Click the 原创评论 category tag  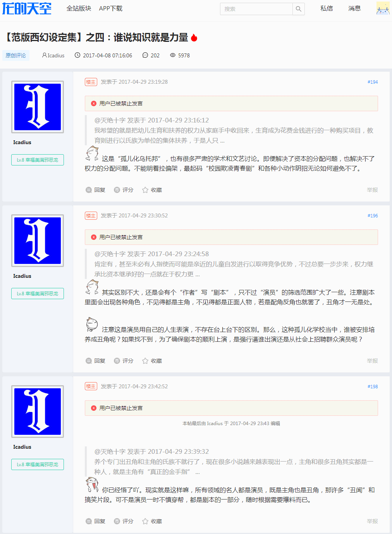(16, 55)
